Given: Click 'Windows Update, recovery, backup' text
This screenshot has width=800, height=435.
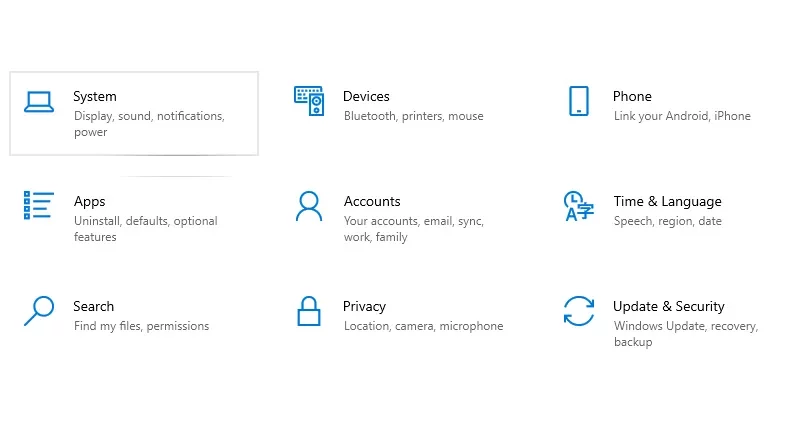Looking at the screenshot, I should click(686, 334).
